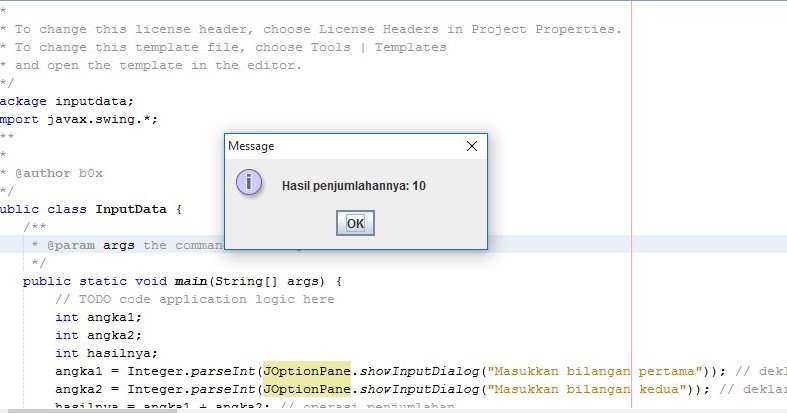Viewport: 787px width, 413px height.
Task: Click the Message dialog title
Action: (x=251, y=146)
